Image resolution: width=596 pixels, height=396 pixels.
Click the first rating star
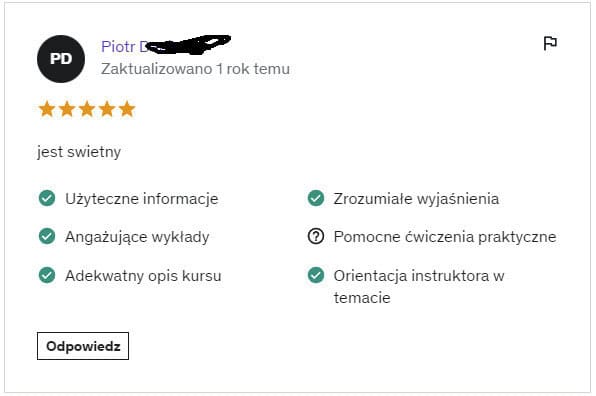click(47, 109)
